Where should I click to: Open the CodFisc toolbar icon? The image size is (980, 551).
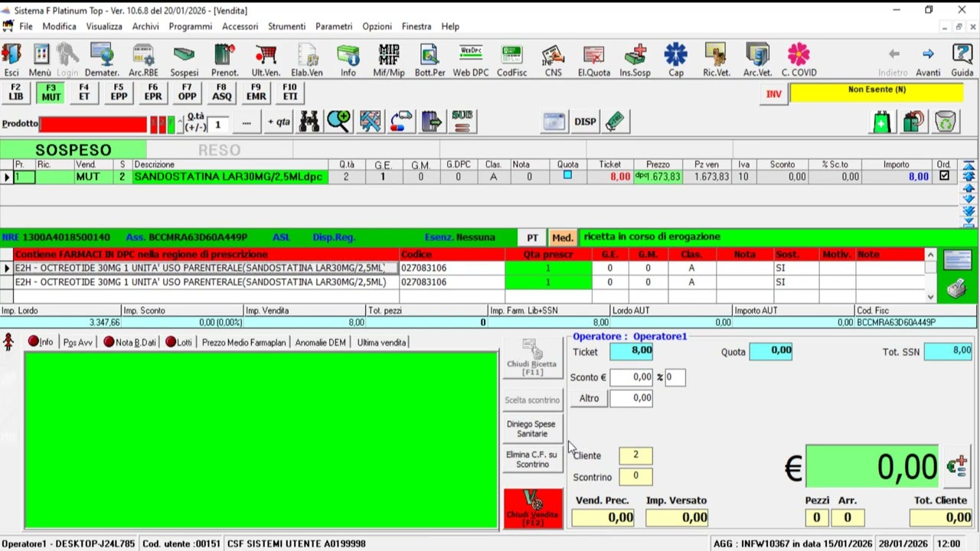click(x=511, y=60)
